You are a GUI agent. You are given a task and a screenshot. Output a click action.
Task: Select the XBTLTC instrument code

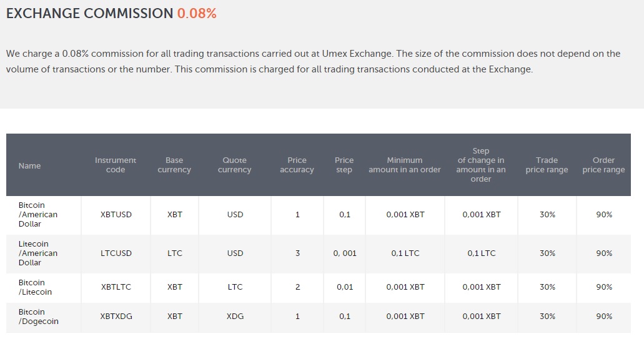point(116,287)
